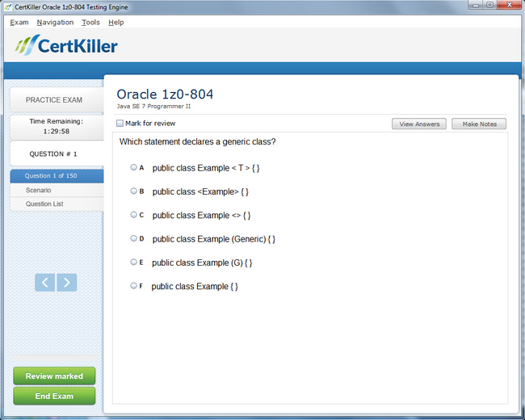Image resolution: width=525 pixels, height=420 pixels.
Task: Close the CertKiller Testing Engine window
Action: click(510, 5)
